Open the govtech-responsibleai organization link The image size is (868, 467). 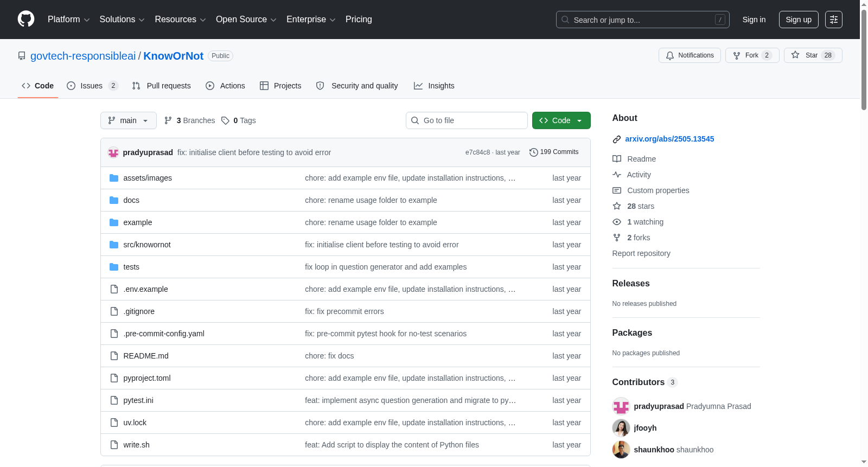click(83, 56)
